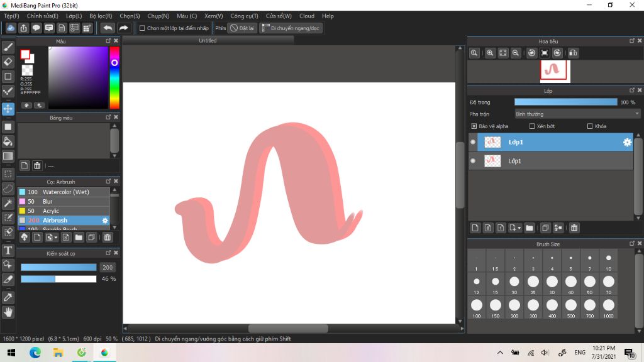The height and width of the screenshot is (362, 644).
Task: Zoom out the navigator view
Action: click(516, 53)
